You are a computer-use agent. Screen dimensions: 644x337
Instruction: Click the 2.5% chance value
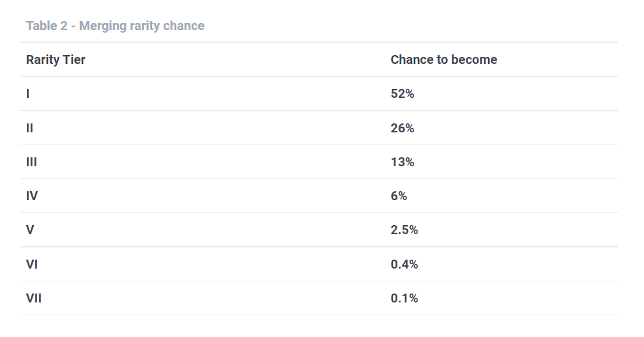coord(404,230)
